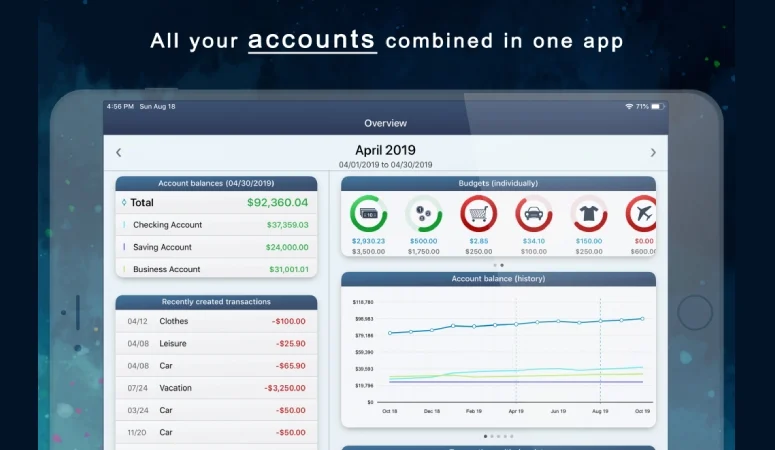Open the airplane travel budget ring

coord(641,214)
